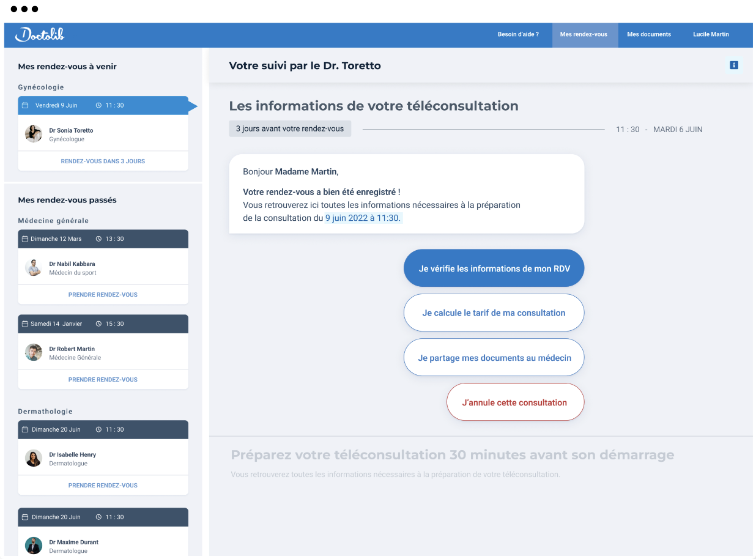The width and height of the screenshot is (756, 559).
Task: Click the Gynécologie section label
Action: 41,87
